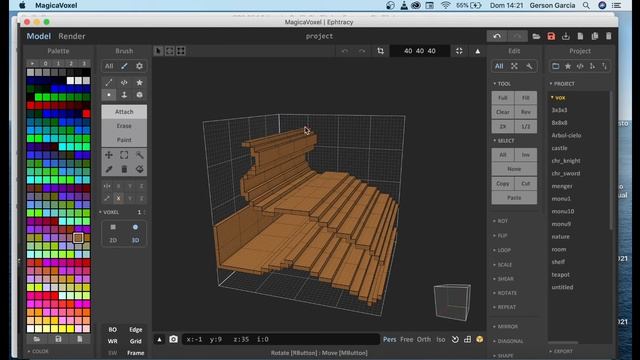Screen dimensions: 640x360
Task: Select Attach brush mode
Action: [x=124, y=112]
